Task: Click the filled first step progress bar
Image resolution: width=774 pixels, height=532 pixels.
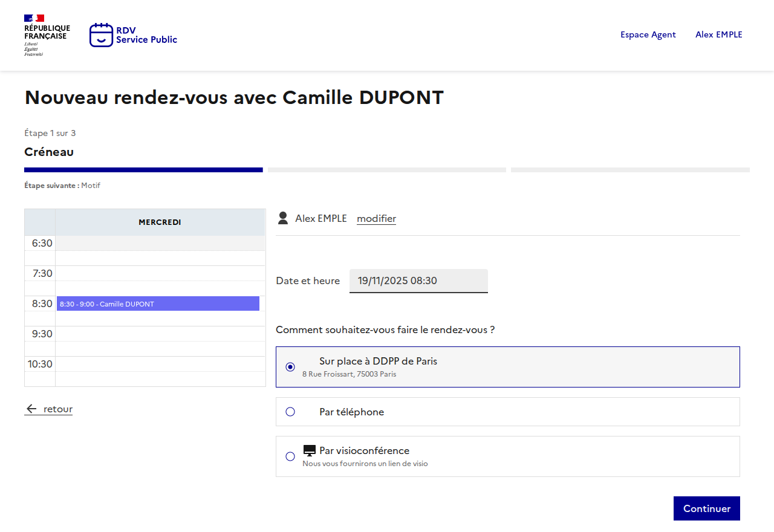Action: point(143,170)
